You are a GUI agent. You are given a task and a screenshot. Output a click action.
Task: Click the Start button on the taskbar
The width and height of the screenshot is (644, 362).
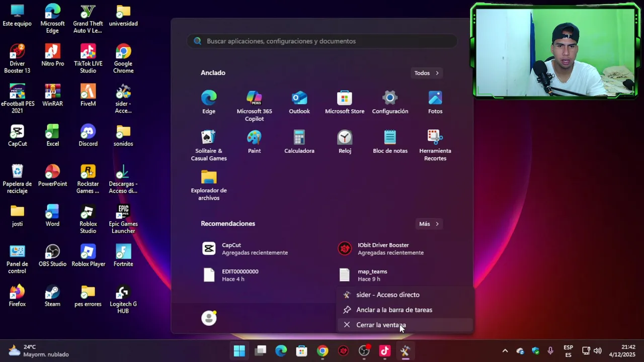point(239,351)
